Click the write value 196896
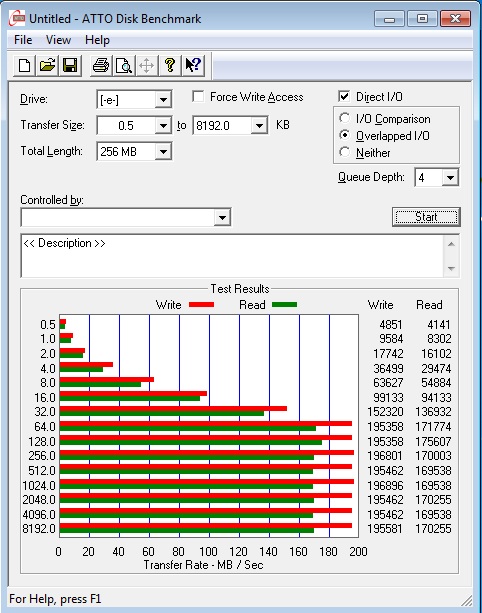482x613 pixels. [x=385, y=486]
